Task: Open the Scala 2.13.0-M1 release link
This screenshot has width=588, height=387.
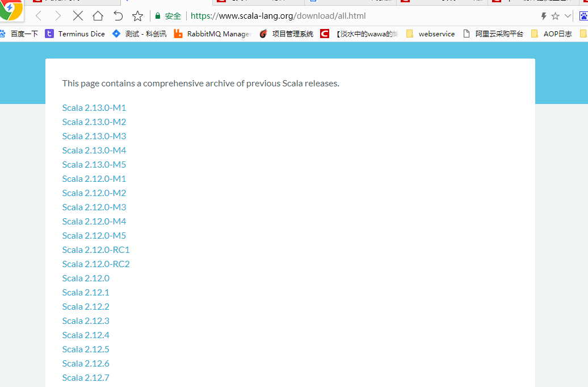Action: (x=94, y=107)
